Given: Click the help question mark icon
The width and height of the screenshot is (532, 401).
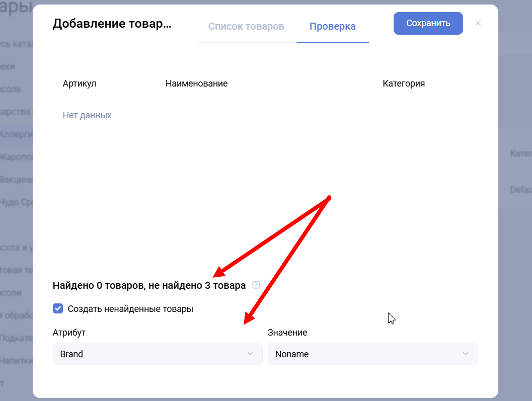Looking at the screenshot, I should tap(256, 285).
